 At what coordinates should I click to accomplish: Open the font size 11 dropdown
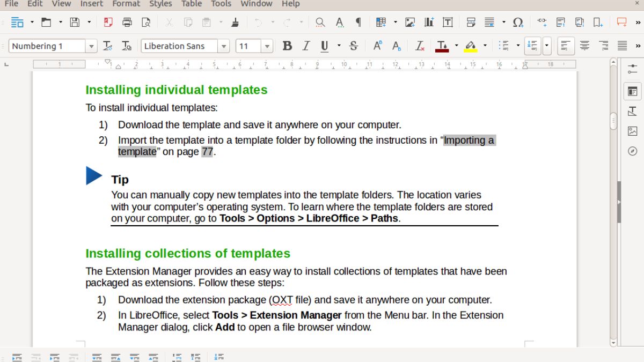pos(267,46)
